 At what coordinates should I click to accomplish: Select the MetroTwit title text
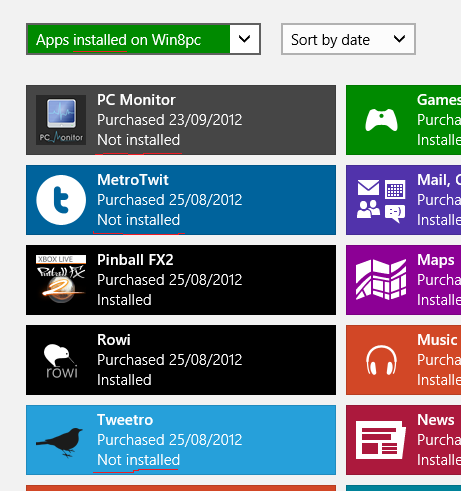[x=133, y=180]
